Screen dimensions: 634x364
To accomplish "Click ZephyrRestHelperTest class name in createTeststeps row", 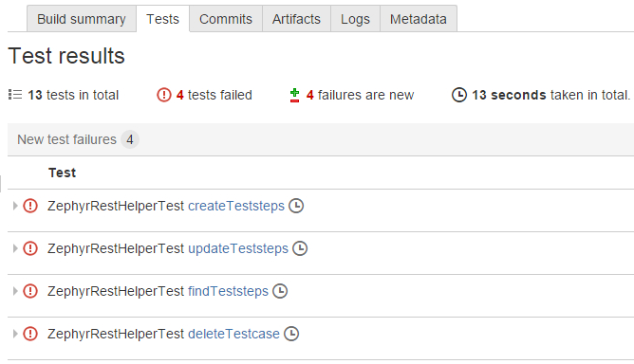I will [116, 206].
